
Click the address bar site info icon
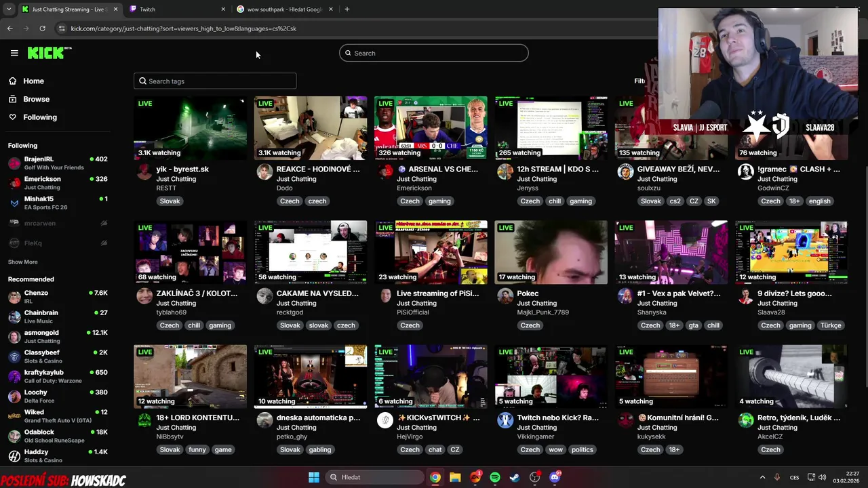(62, 28)
